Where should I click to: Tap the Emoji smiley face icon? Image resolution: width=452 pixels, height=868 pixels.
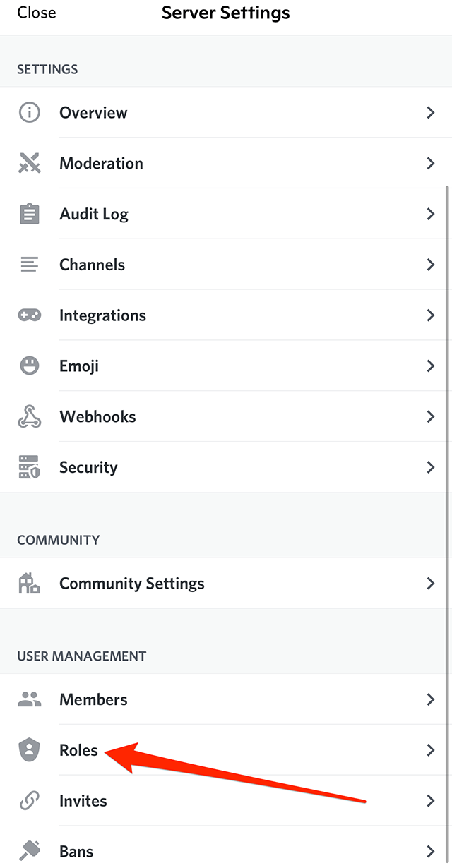click(29, 366)
